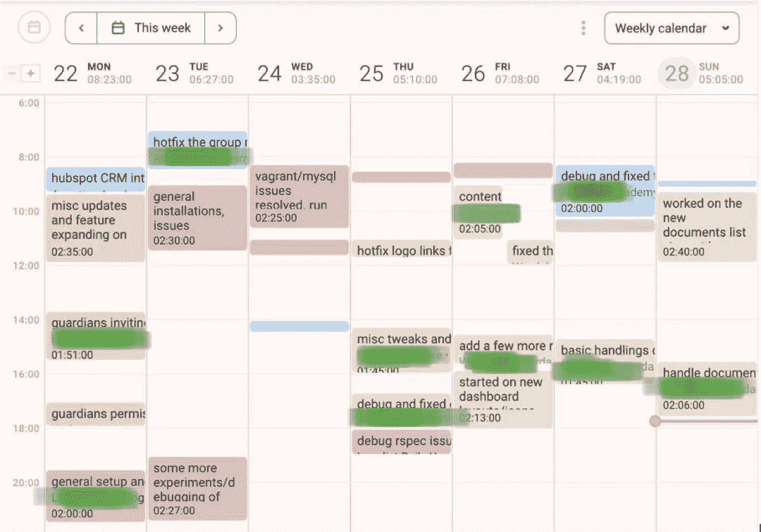Viewport: 761px width, 532px height.
Task: Go to the previous week
Action: (81, 28)
